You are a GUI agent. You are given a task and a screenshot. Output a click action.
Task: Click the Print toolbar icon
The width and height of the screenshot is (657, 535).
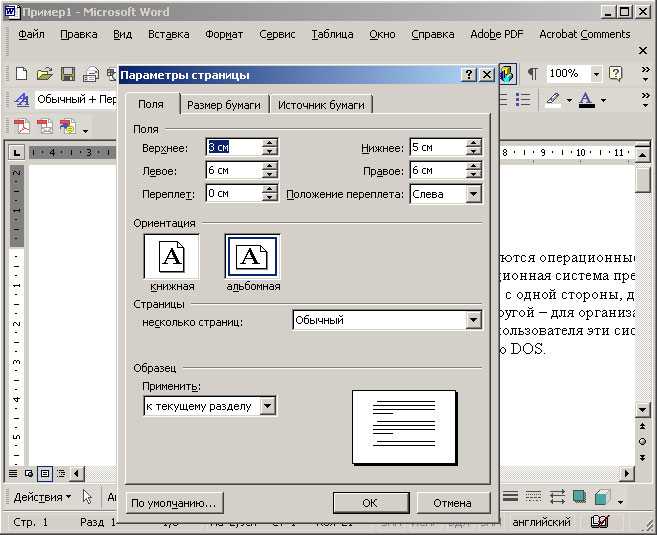point(91,74)
